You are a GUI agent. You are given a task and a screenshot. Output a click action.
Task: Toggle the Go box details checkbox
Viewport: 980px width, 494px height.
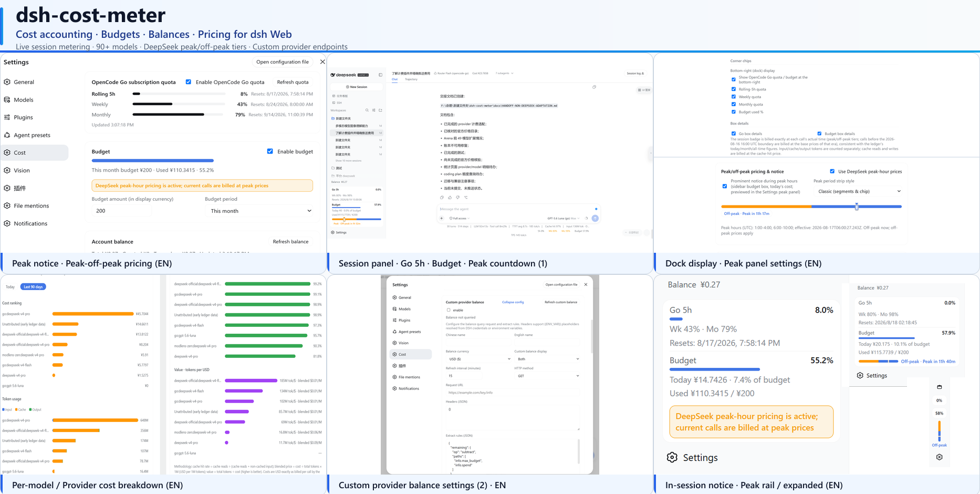click(x=734, y=133)
